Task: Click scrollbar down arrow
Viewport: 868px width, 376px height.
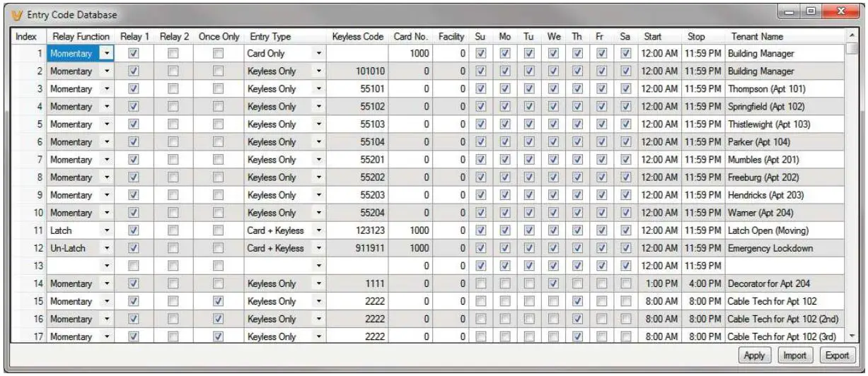Action: [x=851, y=337]
